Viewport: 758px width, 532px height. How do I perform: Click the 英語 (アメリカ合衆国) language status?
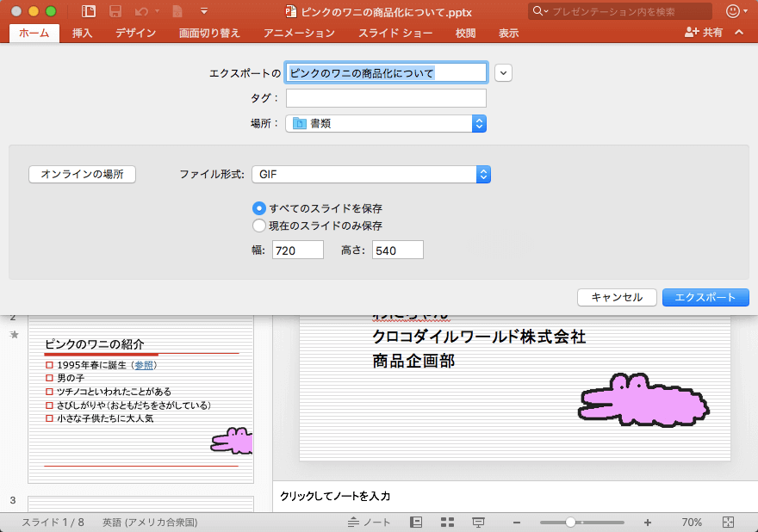(150, 523)
